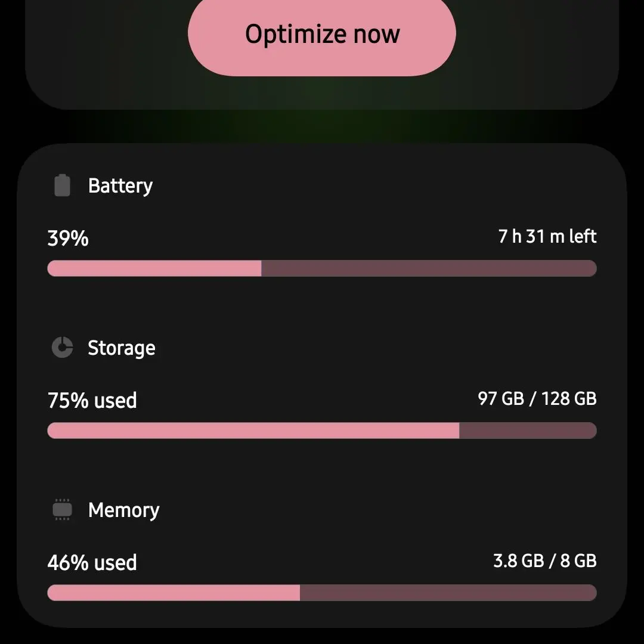This screenshot has width=644, height=644.
Task: Click the unfilled portion of storage bar
Action: [x=528, y=431]
